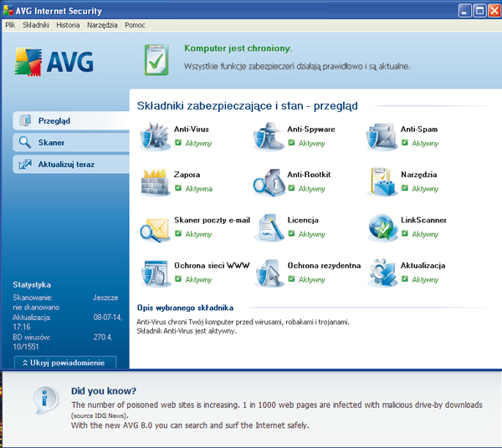Switch to the Przegląd sidebar tab
This screenshot has width=502, height=448.
point(70,120)
